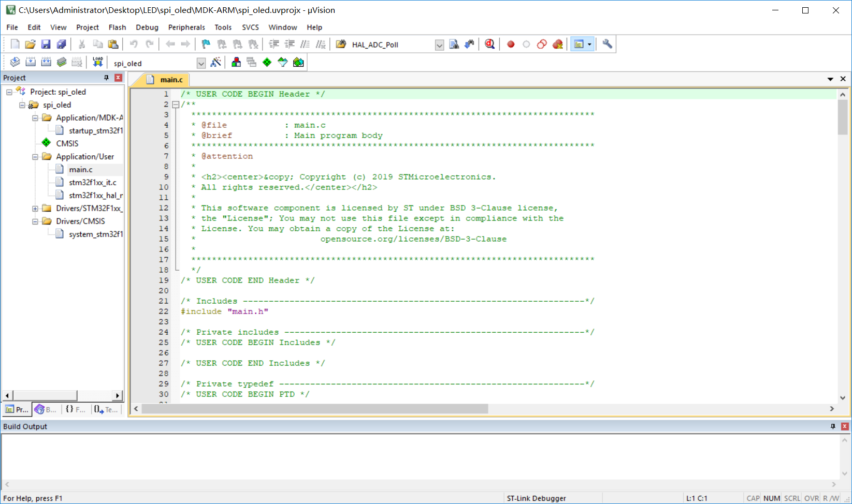Open the Peripherals menu
852x504 pixels.
(x=186, y=27)
